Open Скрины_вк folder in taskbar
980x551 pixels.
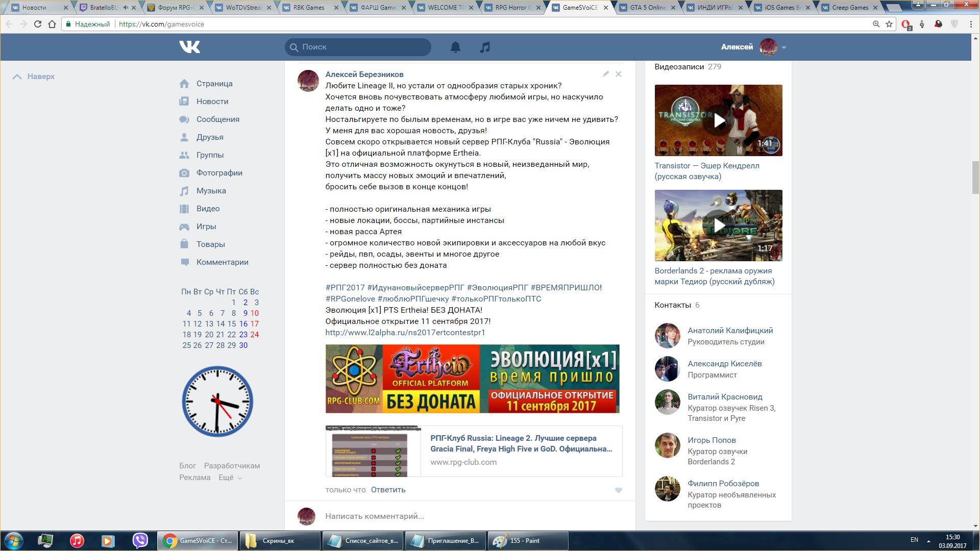[x=280, y=541]
